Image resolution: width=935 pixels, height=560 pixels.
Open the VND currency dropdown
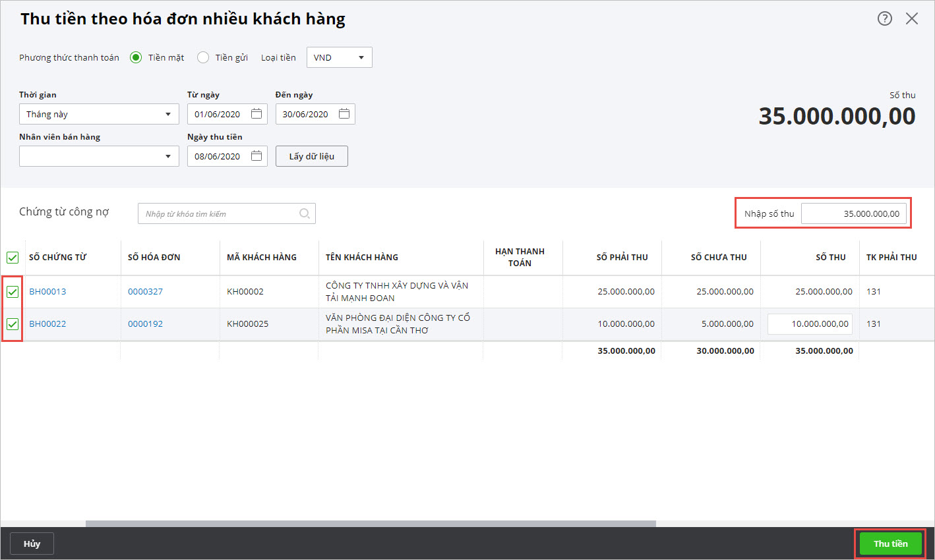(340, 57)
